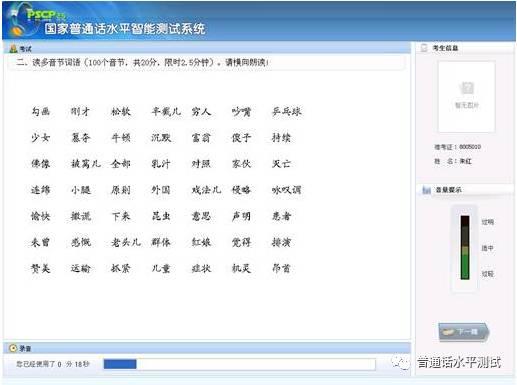517x385 pixels.
Task: Click the word 松软
Action: click(x=121, y=111)
